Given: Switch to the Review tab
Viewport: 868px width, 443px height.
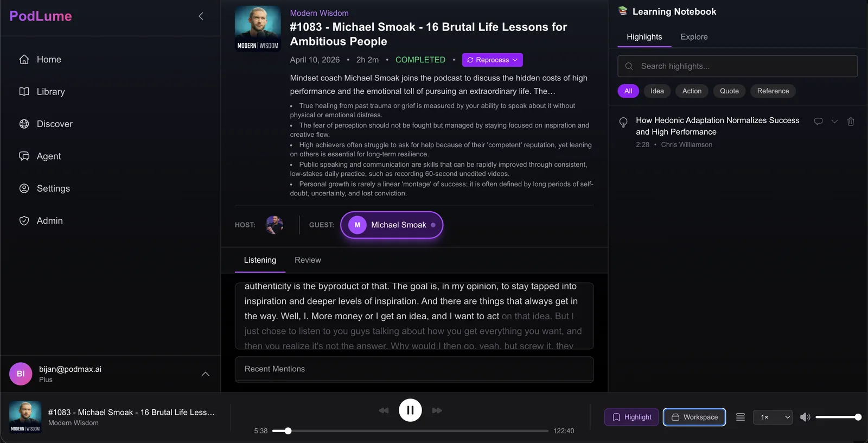Looking at the screenshot, I should point(308,260).
